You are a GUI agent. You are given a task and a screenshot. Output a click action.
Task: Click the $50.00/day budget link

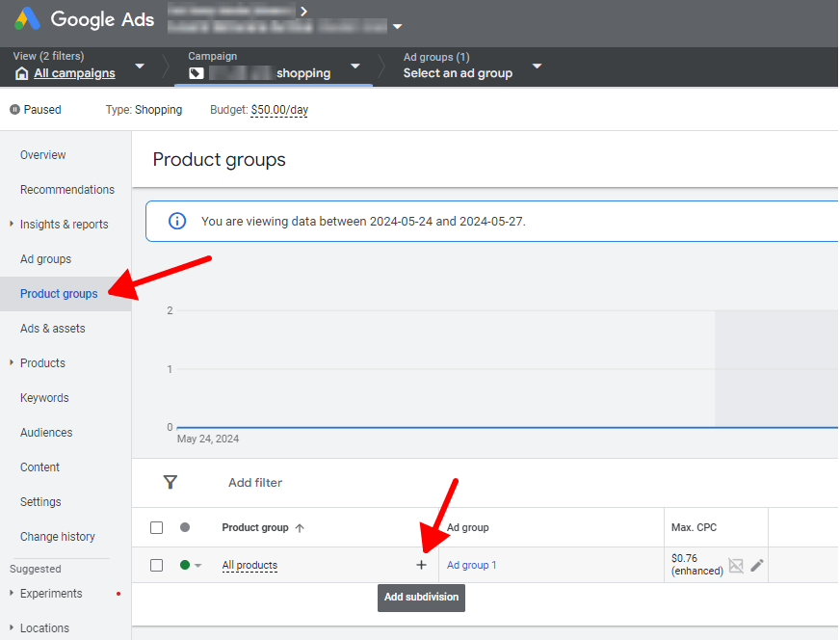pyautogui.click(x=278, y=110)
